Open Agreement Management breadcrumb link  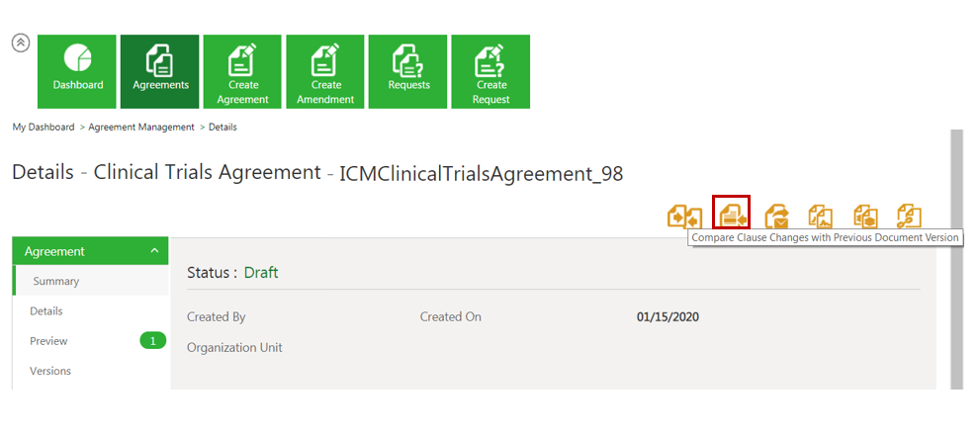[x=141, y=128]
